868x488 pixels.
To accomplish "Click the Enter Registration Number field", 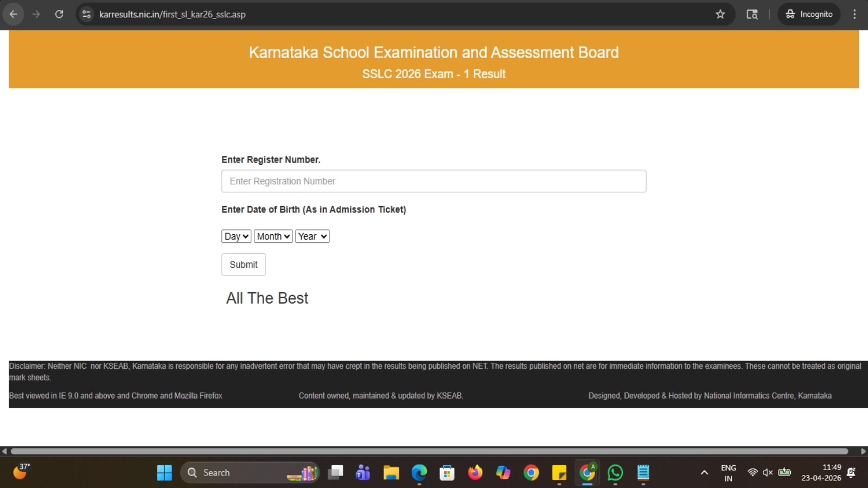I will pyautogui.click(x=433, y=181).
